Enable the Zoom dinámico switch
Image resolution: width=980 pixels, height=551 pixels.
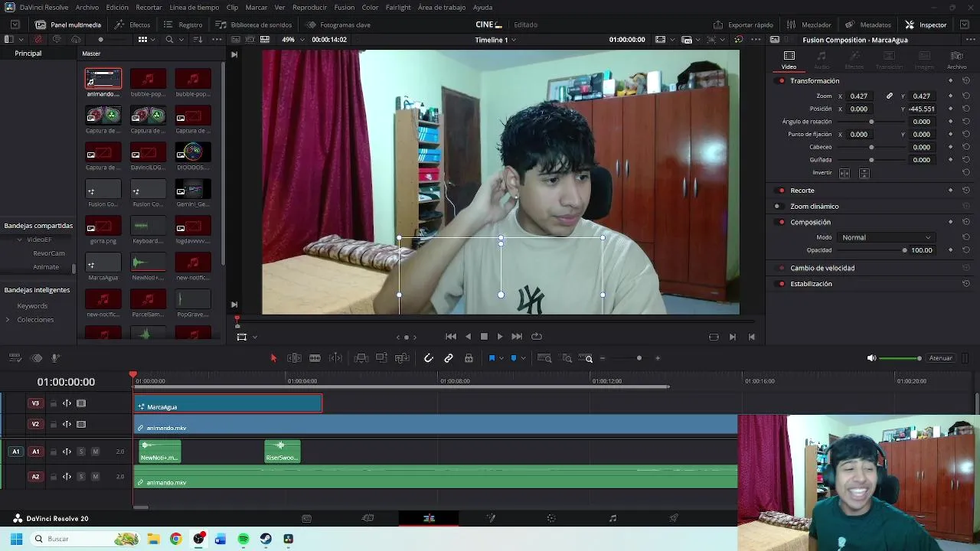point(778,207)
